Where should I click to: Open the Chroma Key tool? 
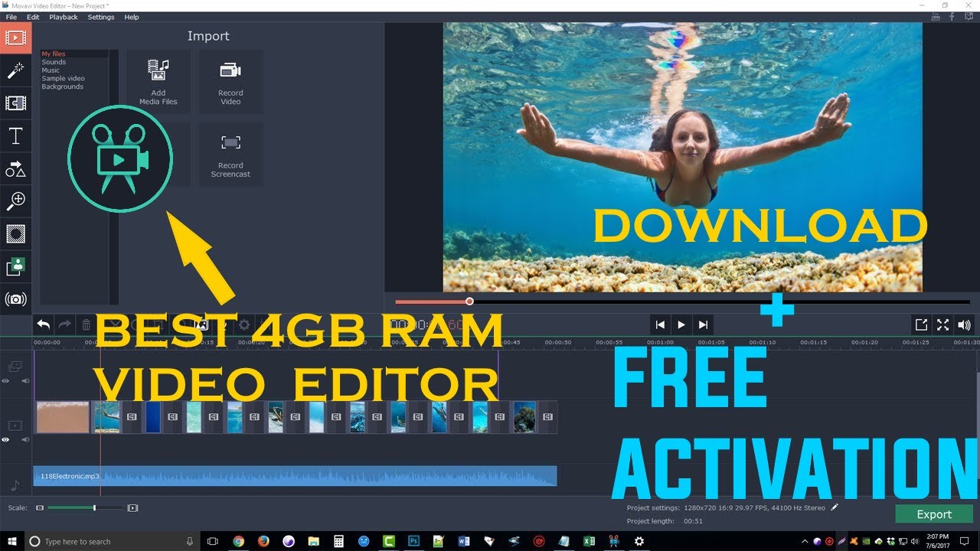pos(15,266)
